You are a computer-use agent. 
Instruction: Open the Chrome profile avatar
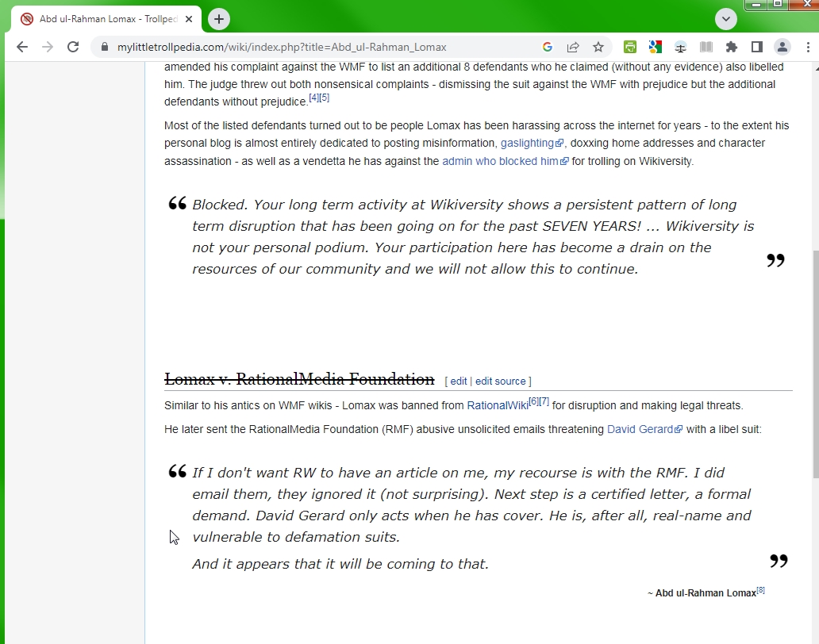point(782,47)
